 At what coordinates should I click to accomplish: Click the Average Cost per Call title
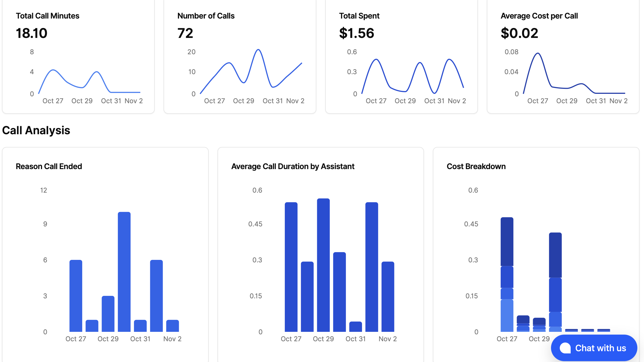pyautogui.click(x=539, y=16)
